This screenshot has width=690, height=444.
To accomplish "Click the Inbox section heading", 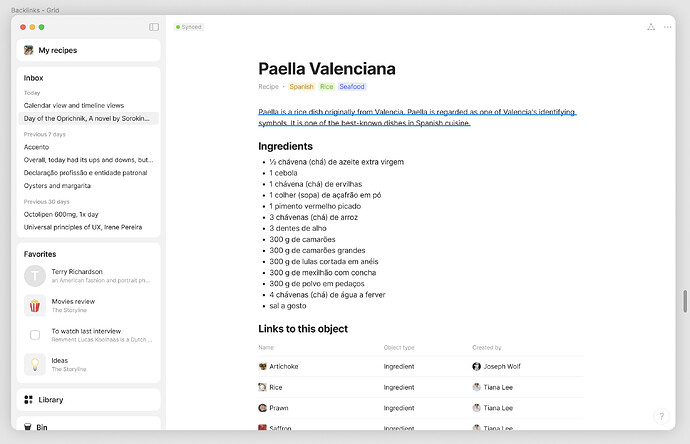I will click(x=33, y=78).
